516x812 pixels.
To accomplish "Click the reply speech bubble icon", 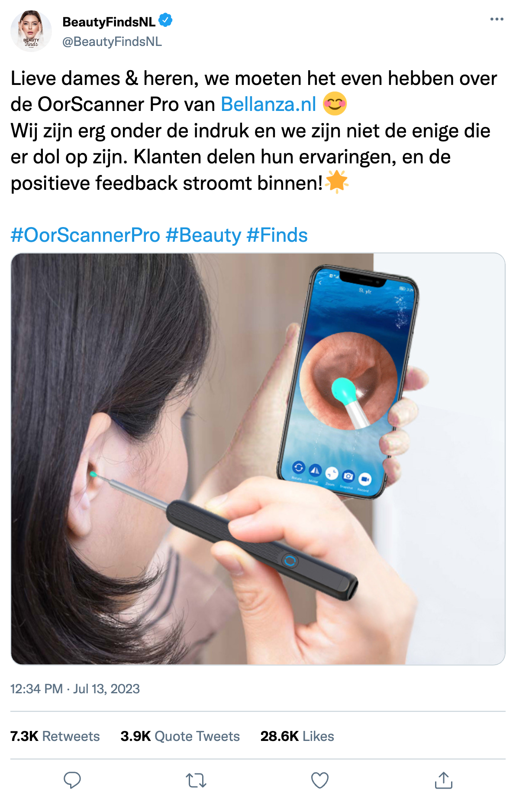I will click(72, 780).
